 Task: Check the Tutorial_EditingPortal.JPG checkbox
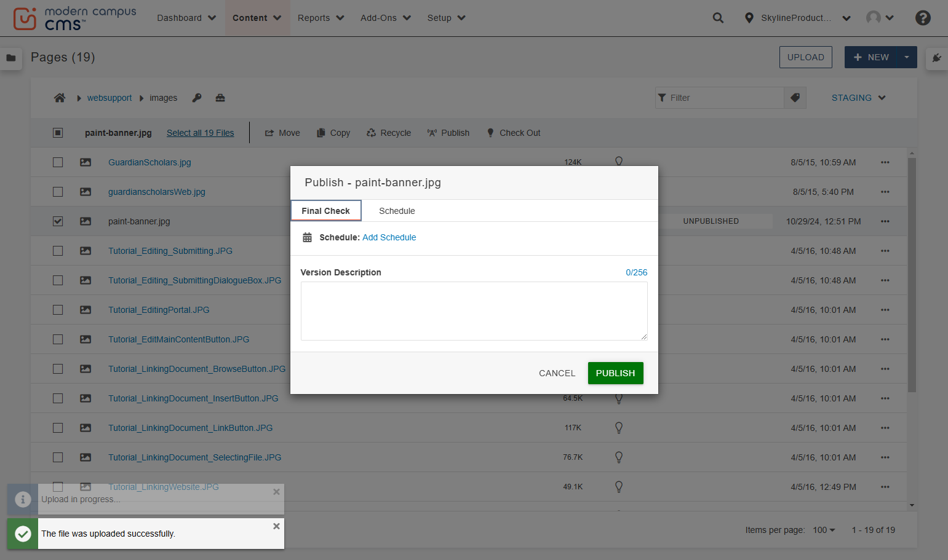pos(58,310)
